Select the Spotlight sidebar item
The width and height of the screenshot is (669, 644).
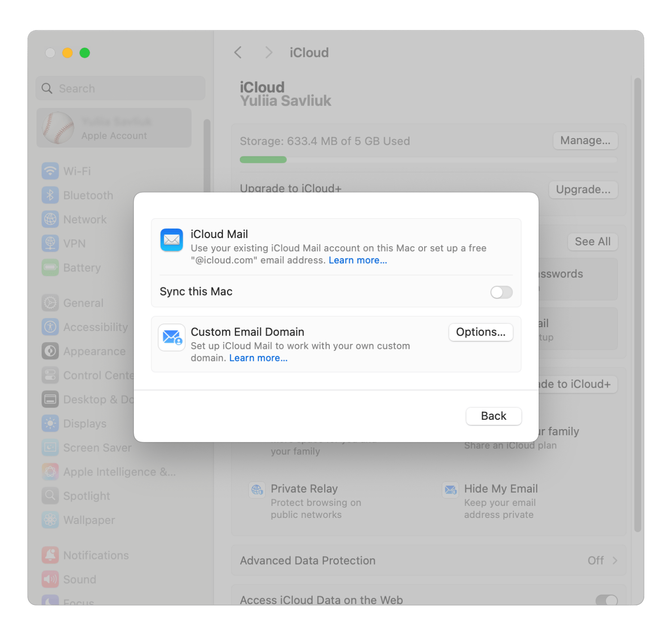pyautogui.click(x=114, y=496)
